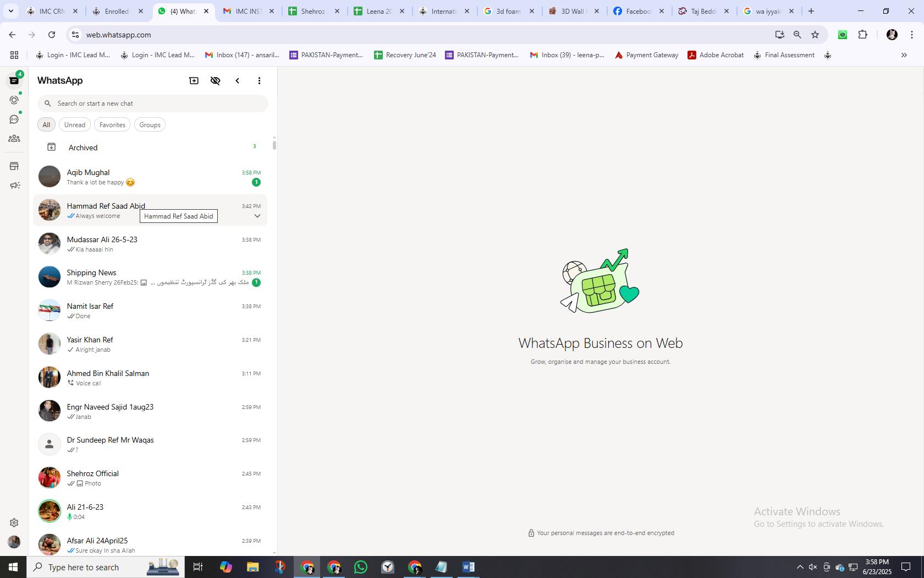Viewport: 924px width, 578px height.
Task: Open the Channels icon in WhatsApp sidebar
Action: pos(14,119)
